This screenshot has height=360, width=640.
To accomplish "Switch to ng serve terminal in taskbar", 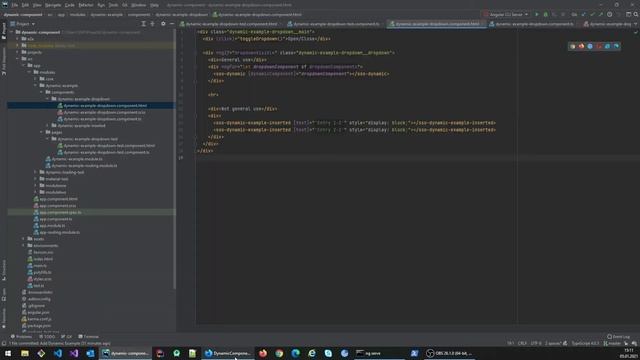I will [x=380, y=353].
